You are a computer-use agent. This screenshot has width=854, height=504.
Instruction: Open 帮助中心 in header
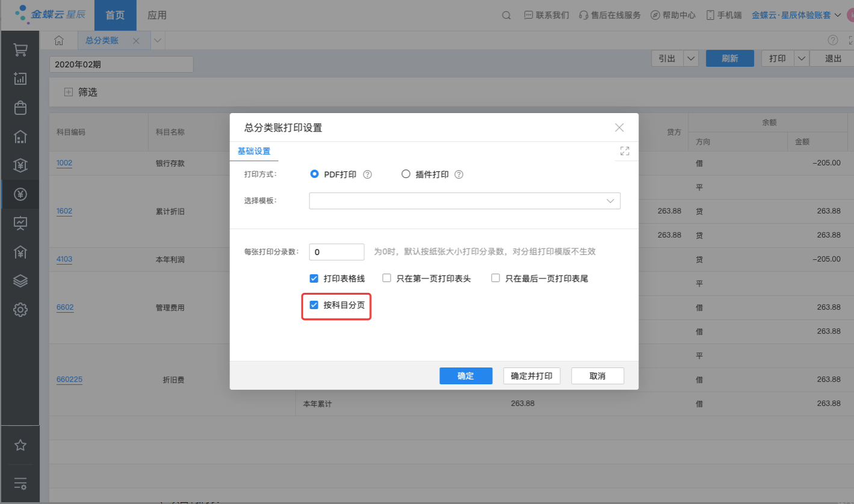click(x=673, y=15)
